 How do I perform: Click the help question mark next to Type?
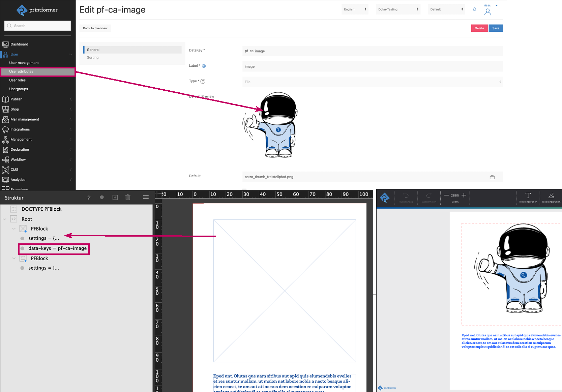(x=203, y=81)
